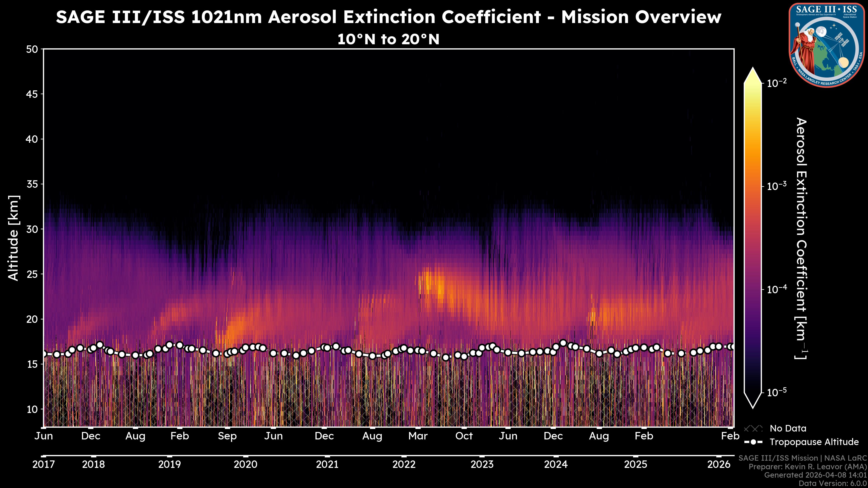The image size is (868, 488).
Task: Click the 2022 year axis label
Action: pos(404,465)
